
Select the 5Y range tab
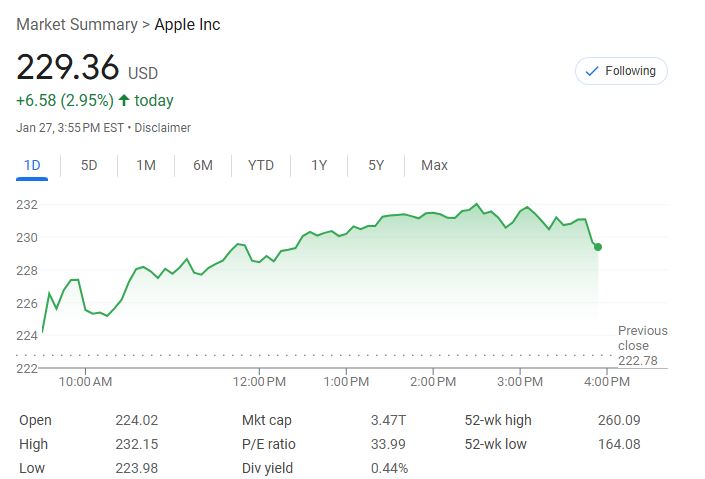point(376,165)
